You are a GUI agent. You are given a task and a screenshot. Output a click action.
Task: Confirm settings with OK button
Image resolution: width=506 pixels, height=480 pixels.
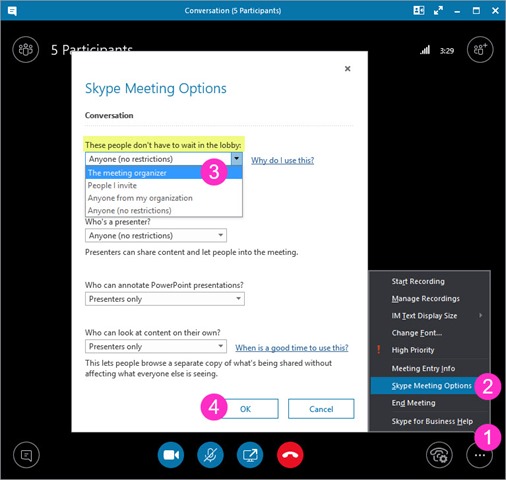(246, 409)
